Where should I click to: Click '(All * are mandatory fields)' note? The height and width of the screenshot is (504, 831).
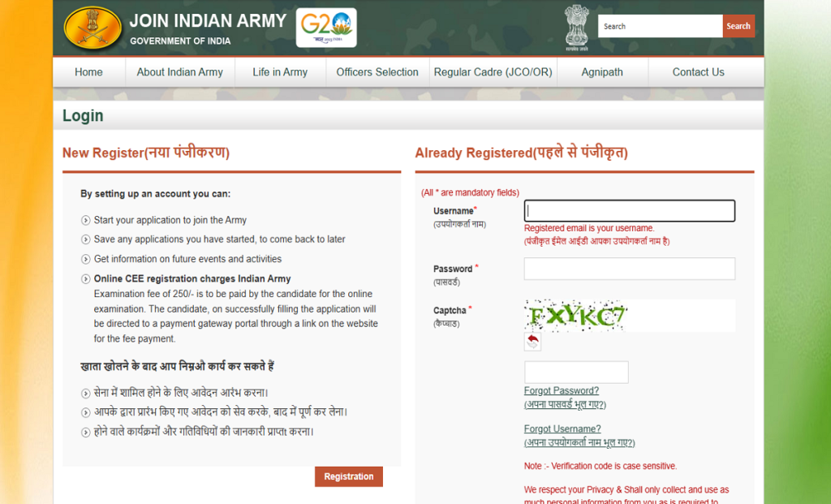470,192
